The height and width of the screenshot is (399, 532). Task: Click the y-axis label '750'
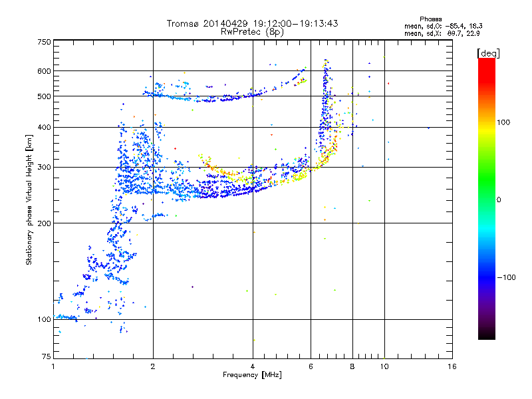[45, 42]
